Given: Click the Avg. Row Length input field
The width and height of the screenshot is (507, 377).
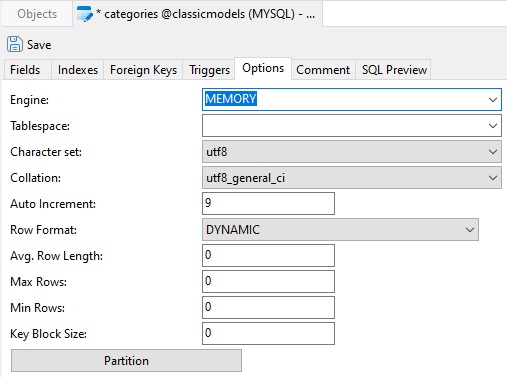Looking at the screenshot, I should point(268,256).
